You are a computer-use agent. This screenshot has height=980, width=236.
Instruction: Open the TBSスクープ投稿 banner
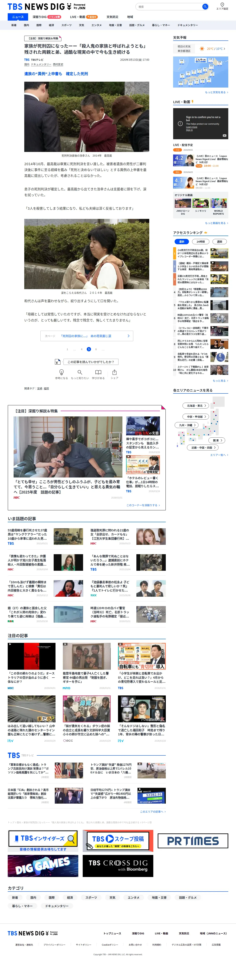point(118,840)
